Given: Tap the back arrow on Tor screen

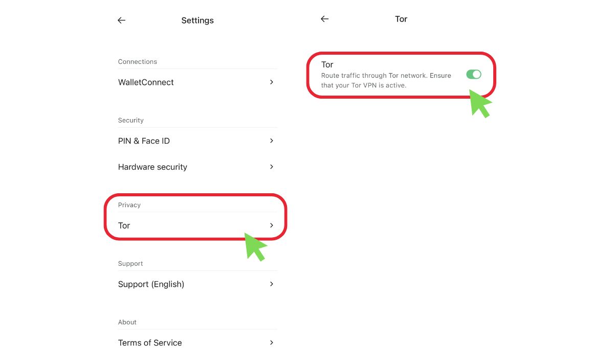Looking at the screenshot, I should (x=324, y=19).
